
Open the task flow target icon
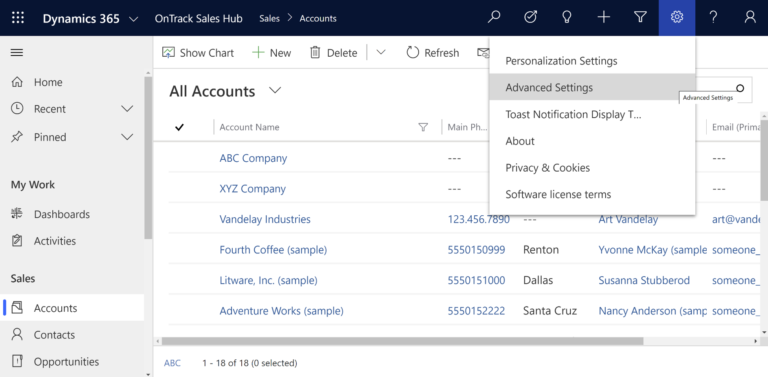pyautogui.click(x=530, y=18)
